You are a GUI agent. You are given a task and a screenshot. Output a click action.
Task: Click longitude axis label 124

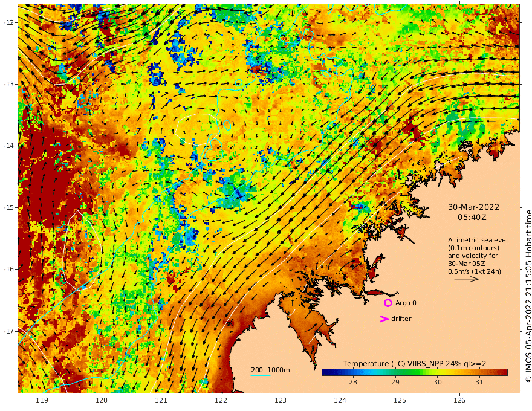click(x=340, y=401)
